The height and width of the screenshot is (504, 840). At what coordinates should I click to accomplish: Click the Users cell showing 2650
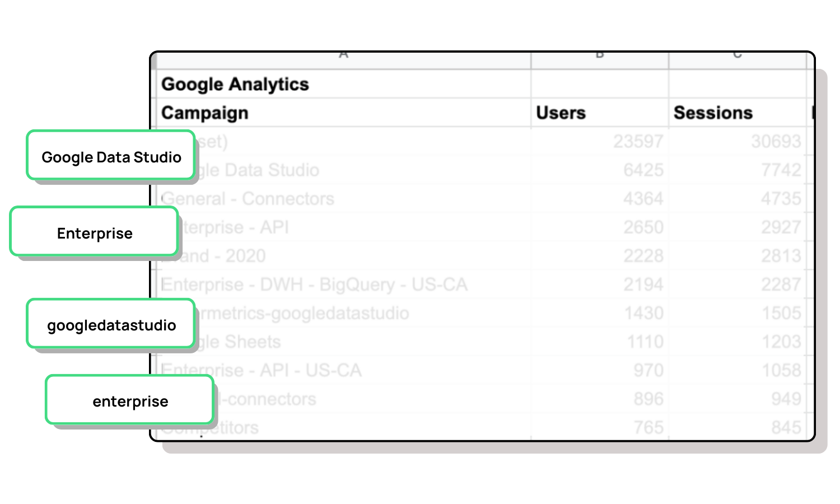[643, 227]
